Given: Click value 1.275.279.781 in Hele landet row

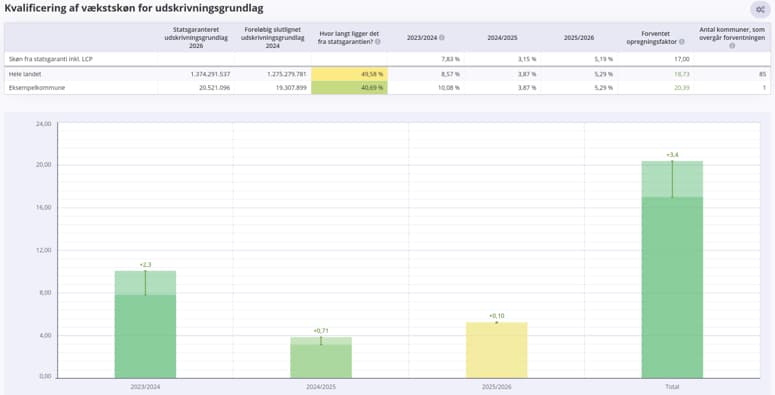Looking at the screenshot, I should click(287, 74).
